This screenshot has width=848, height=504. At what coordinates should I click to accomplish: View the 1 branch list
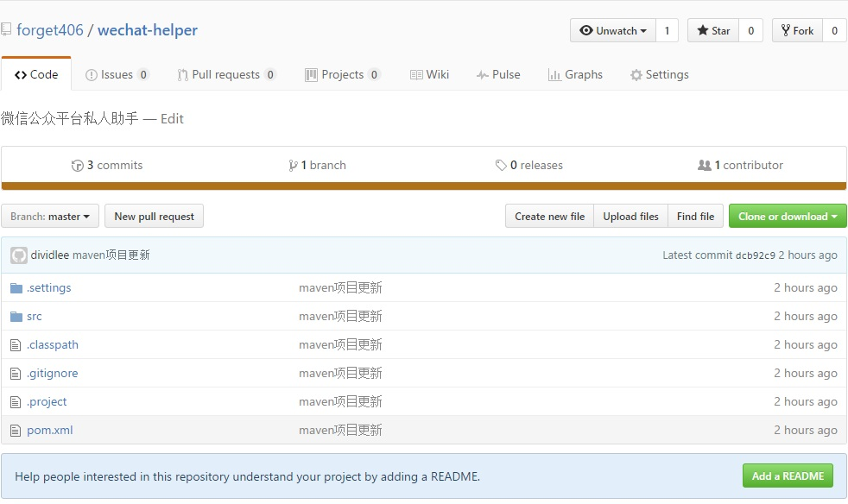(317, 165)
